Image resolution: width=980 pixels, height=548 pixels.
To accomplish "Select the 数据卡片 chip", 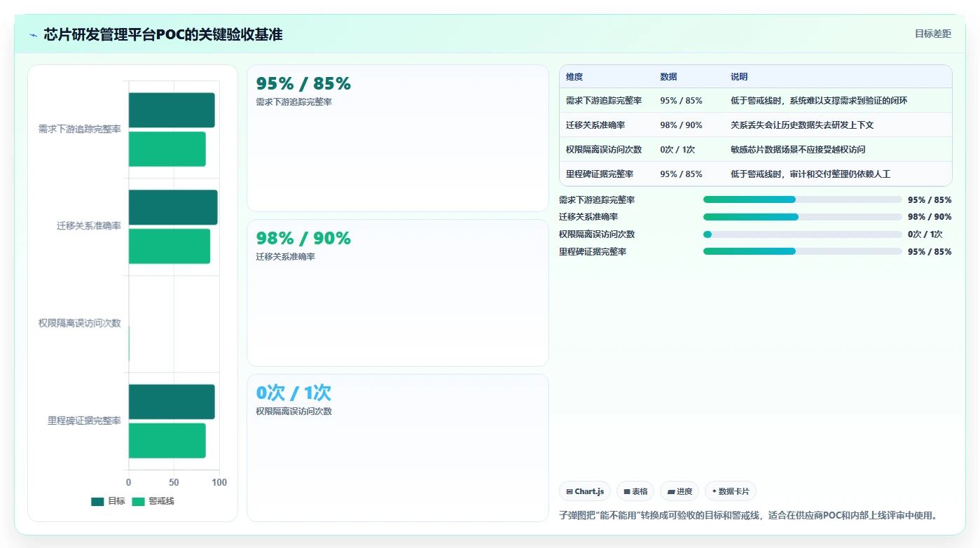I will 731,491.
